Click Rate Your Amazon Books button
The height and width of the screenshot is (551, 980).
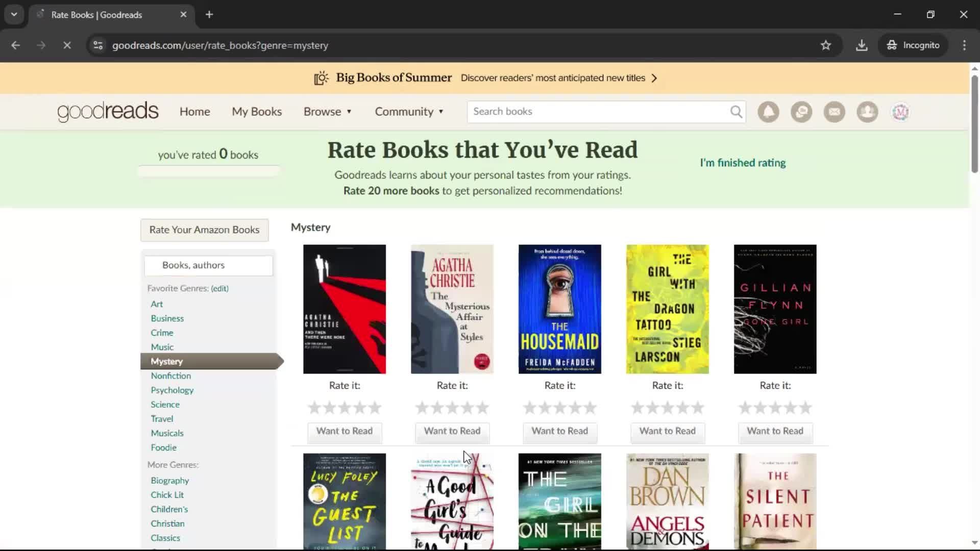pos(204,230)
